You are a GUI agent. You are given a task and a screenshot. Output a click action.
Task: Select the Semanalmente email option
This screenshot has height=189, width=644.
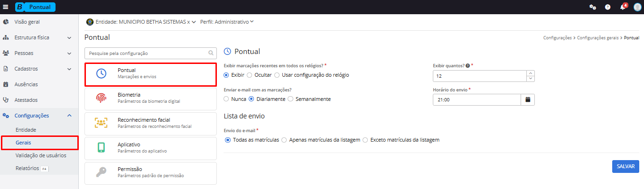pyautogui.click(x=290, y=99)
